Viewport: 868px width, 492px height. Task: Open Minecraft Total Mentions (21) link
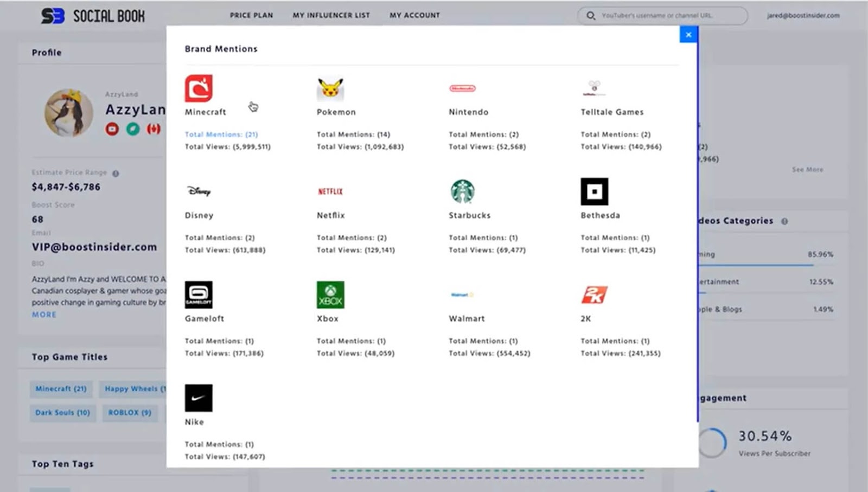click(221, 135)
